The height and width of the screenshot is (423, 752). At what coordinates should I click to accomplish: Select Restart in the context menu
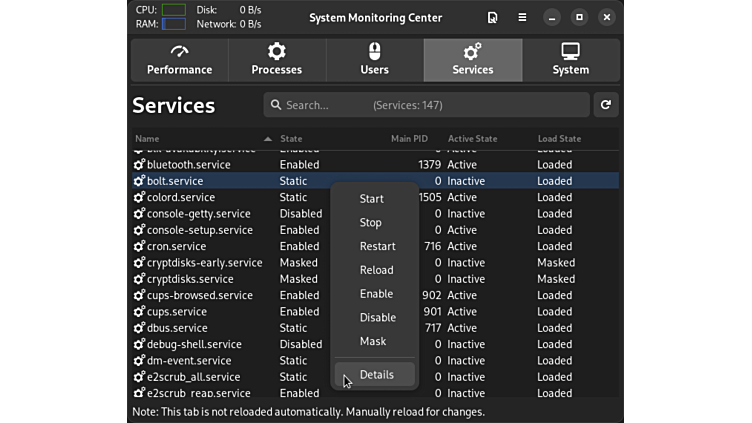point(377,246)
